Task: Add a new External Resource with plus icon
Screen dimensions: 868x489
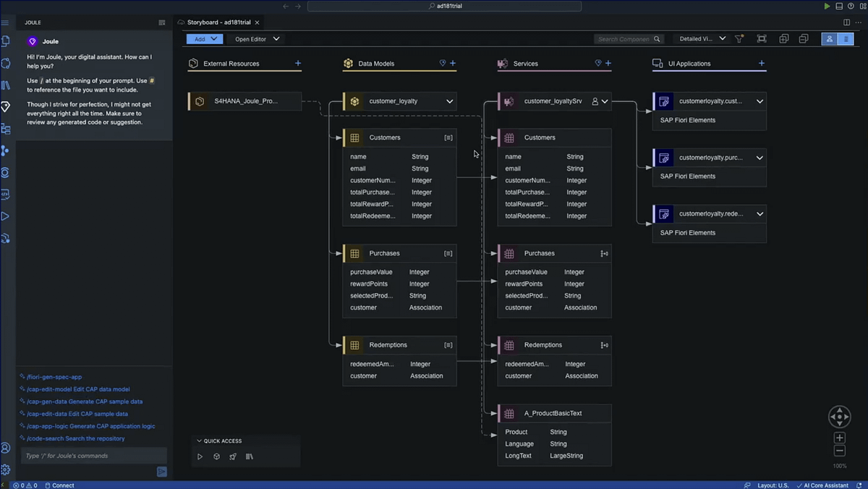Action: tap(298, 64)
